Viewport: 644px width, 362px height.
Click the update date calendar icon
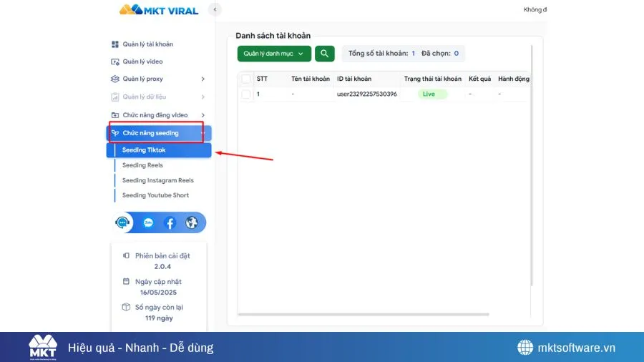point(126,282)
